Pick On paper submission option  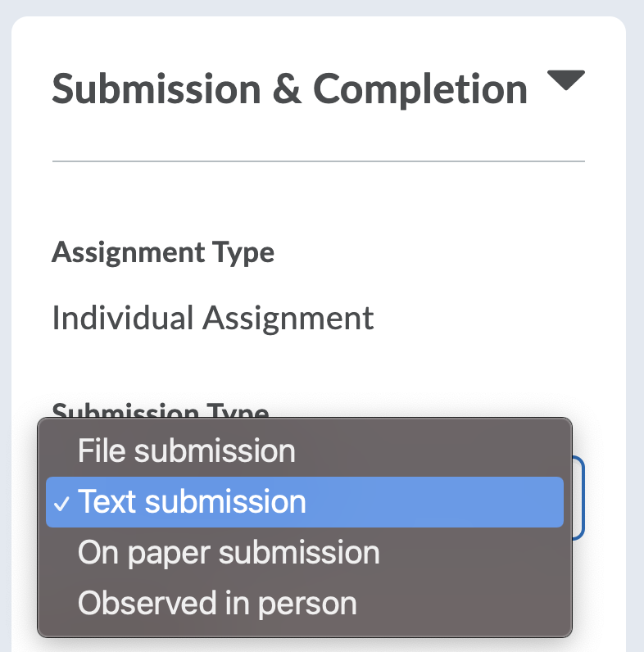[229, 553]
